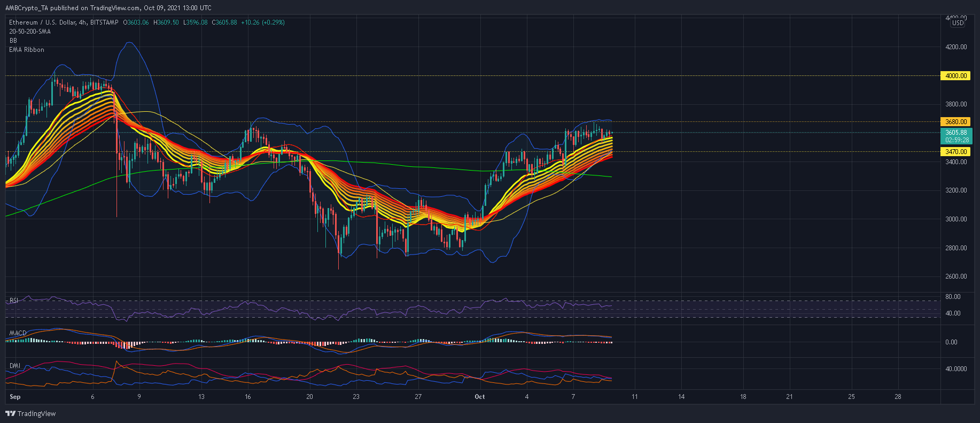Click the 3200.00 price axis label
Viewport: 980px width, 423px height.
(956, 190)
